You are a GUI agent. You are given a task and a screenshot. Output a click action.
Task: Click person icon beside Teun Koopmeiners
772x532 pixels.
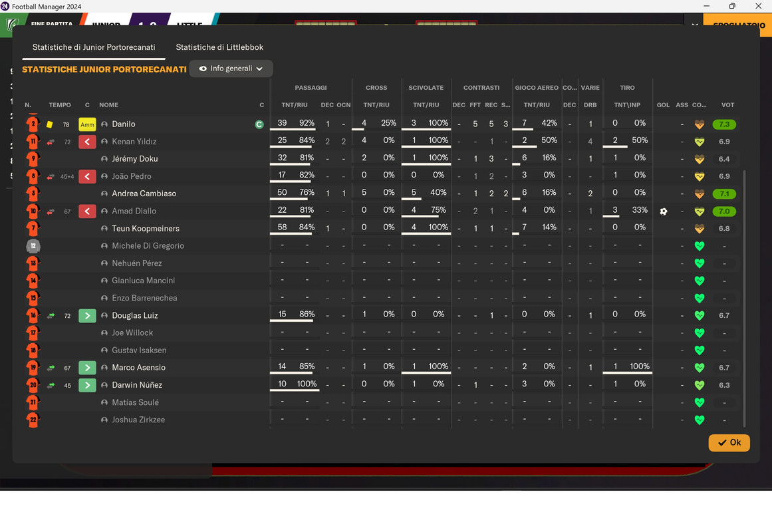(104, 229)
